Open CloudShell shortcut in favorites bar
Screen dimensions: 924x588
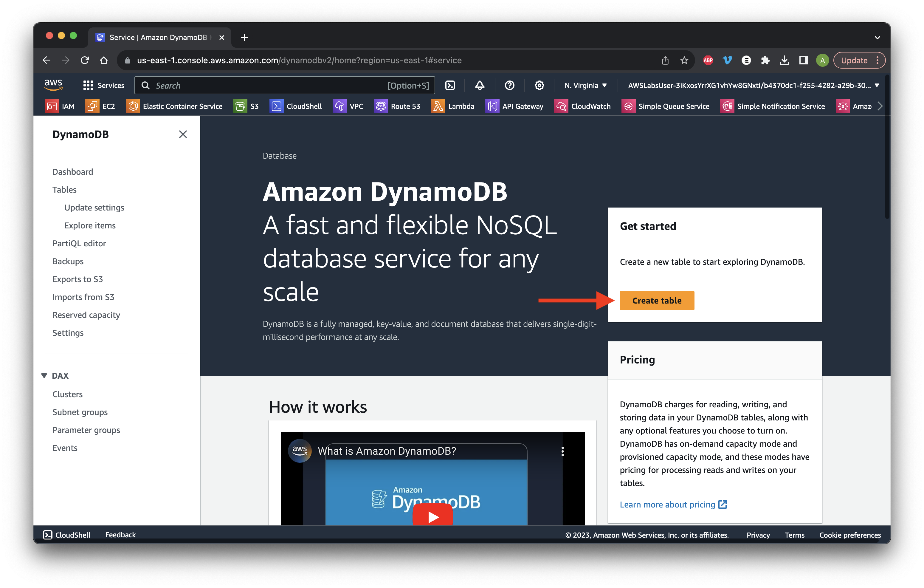tap(295, 106)
